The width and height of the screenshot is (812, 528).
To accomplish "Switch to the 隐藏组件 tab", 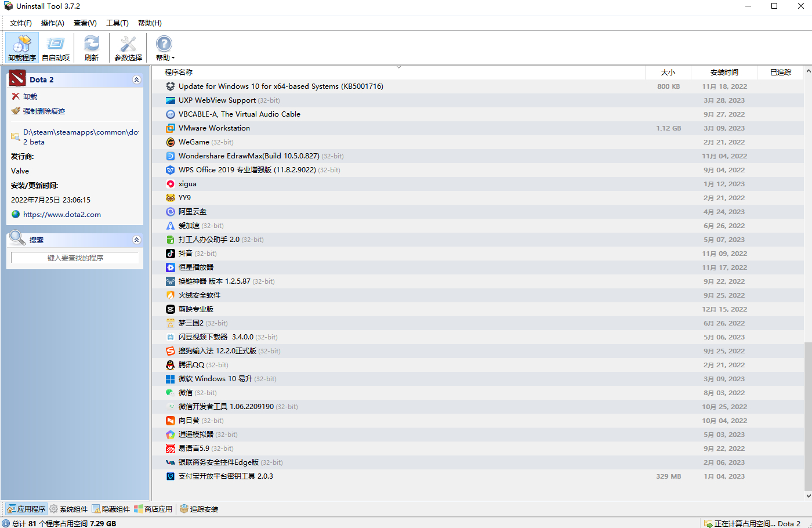I will [x=111, y=509].
